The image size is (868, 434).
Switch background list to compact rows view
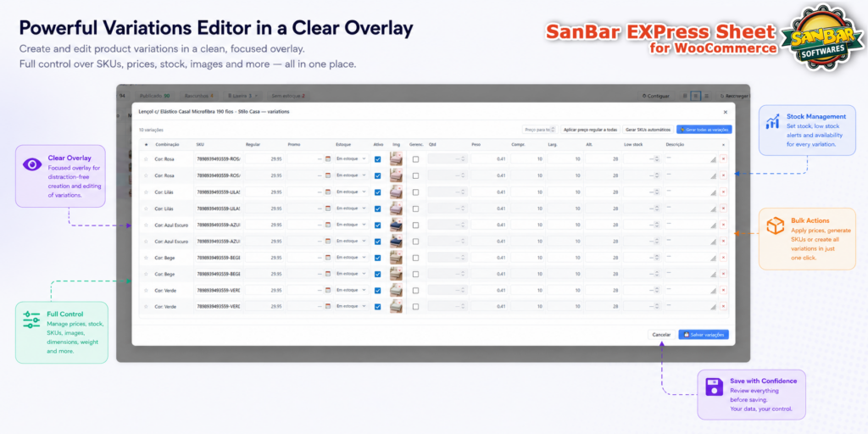coord(696,96)
